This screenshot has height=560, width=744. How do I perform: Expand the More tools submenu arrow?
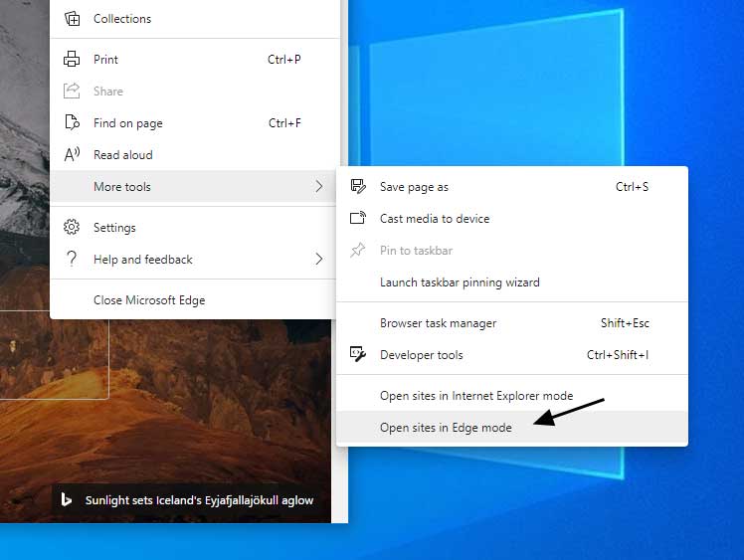[319, 186]
